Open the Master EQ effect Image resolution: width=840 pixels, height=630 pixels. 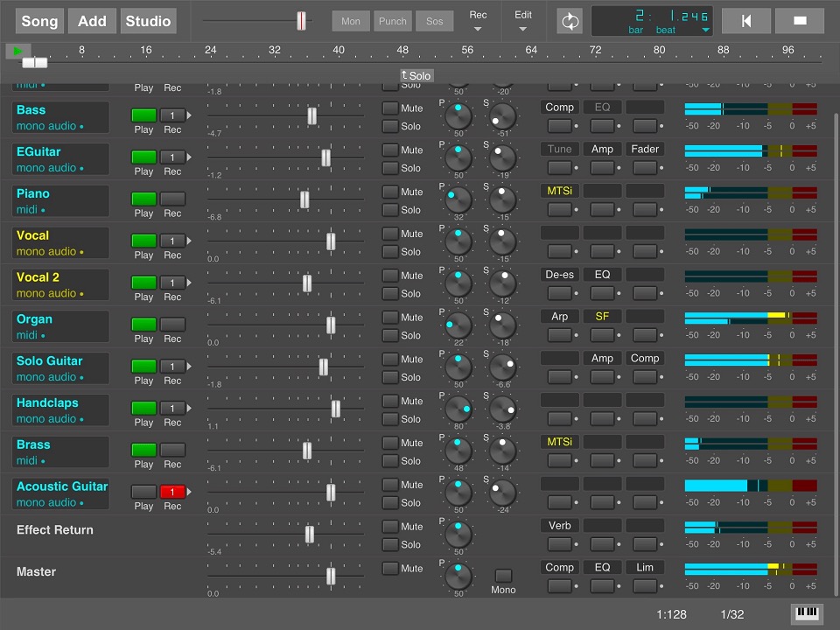pyautogui.click(x=602, y=567)
